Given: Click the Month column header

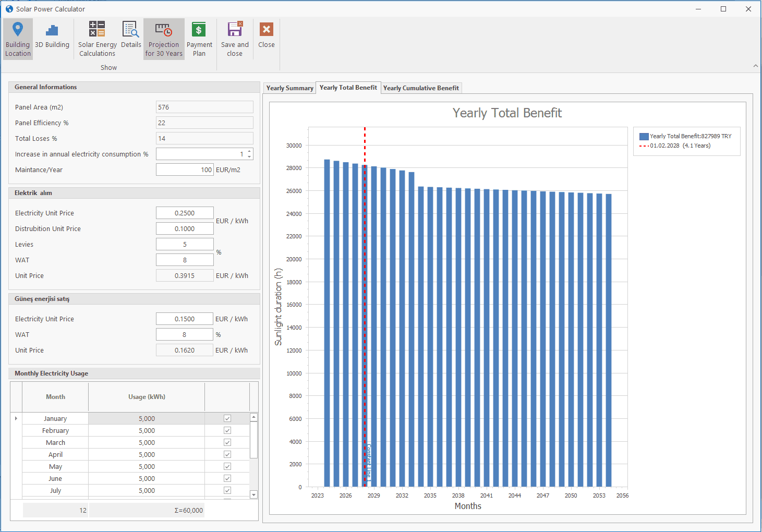Looking at the screenshot, I should coord(55,397).
